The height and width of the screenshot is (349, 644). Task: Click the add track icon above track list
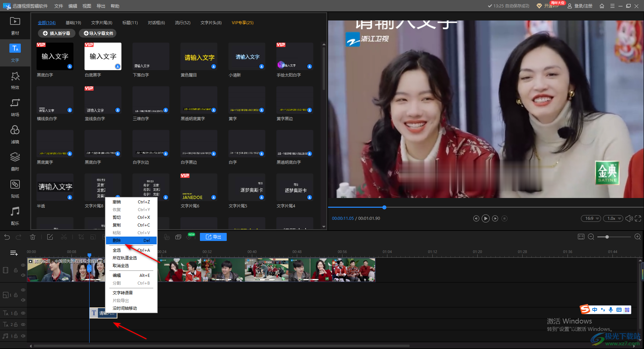pos(14,253)
